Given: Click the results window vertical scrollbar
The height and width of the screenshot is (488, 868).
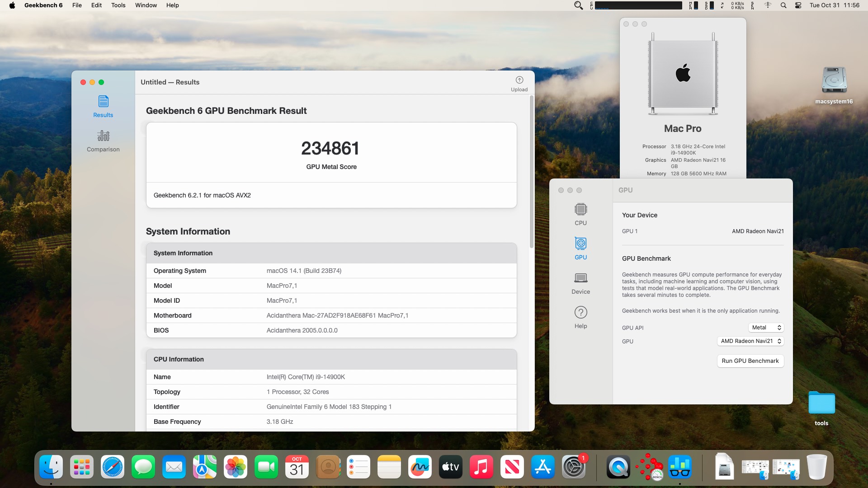Looking at the screenshot, I should point(532,172).
